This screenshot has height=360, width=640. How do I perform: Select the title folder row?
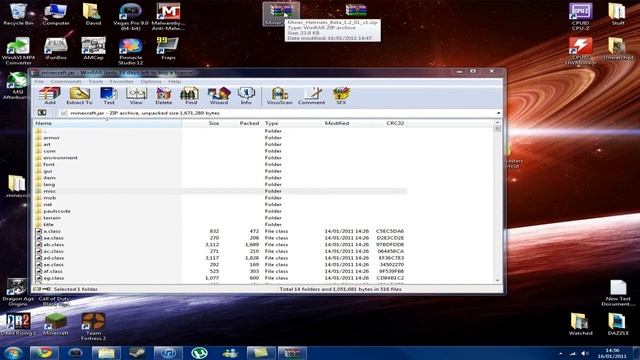click(x=220, y=224)
